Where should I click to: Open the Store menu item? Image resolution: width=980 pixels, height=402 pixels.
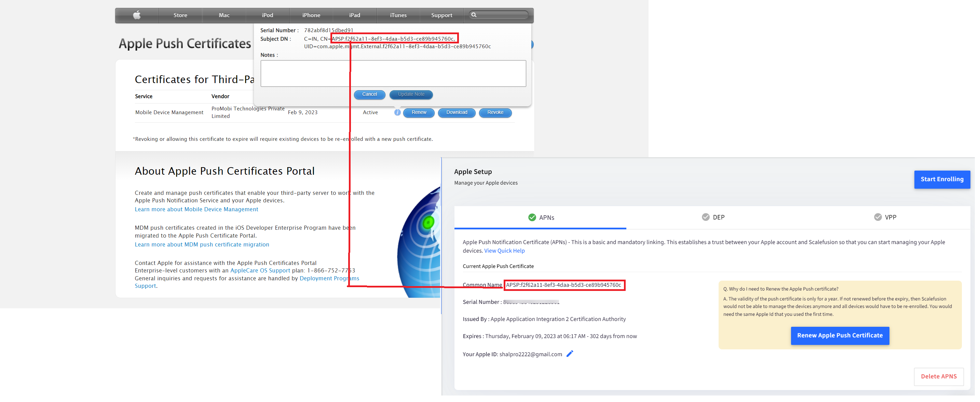click(180, 15)
